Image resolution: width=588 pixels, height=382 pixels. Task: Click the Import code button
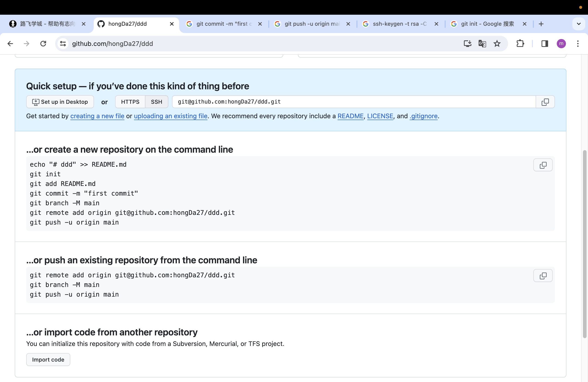[x=48, y=360]
